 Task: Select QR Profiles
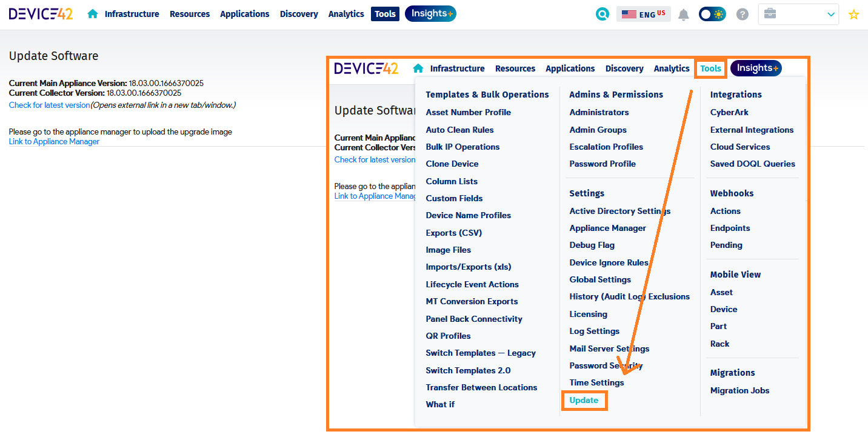click(x=449, y=336)
